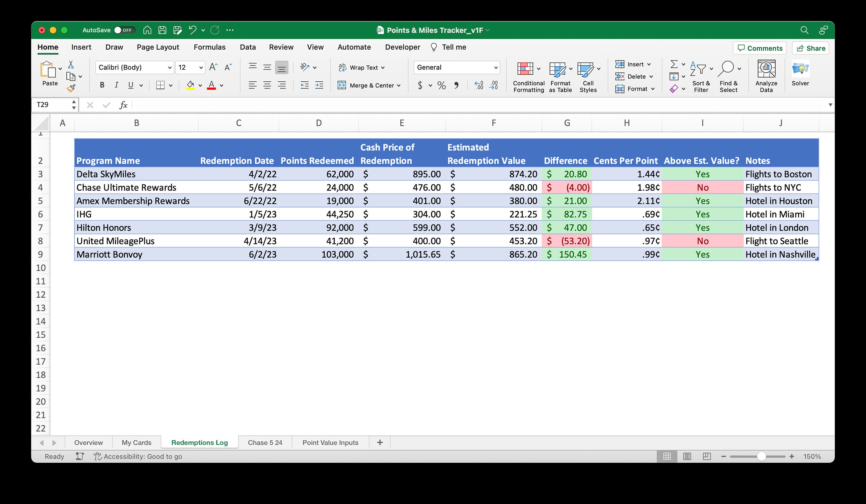Viewport: 866px width, 504px height.
Task: Click the Share button
Action: 810,48
